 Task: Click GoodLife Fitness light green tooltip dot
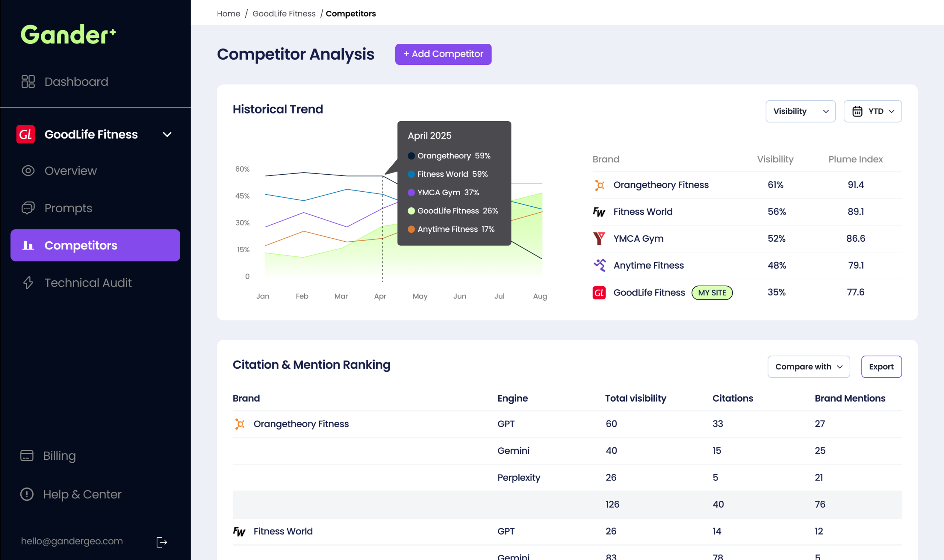(x=411, y=211)
